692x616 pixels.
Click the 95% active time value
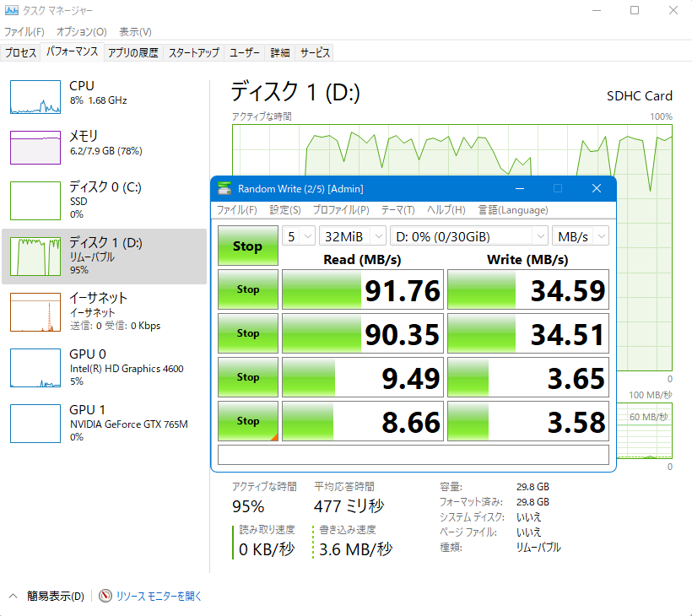[248, 506]
